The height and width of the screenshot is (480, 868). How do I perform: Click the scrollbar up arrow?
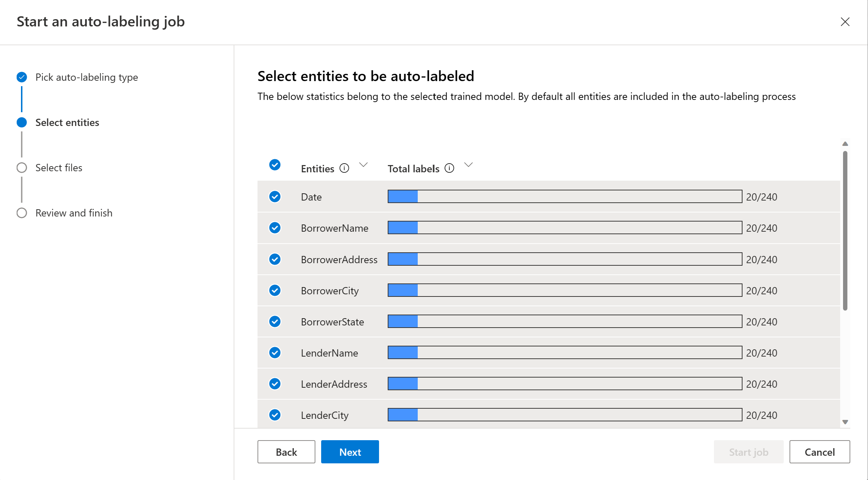(x=845, y=144)
